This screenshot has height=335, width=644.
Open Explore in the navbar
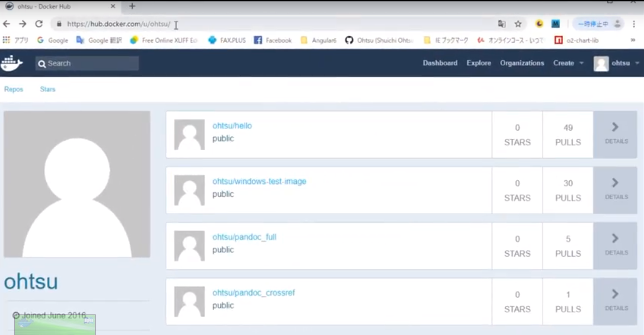coord(479,63)
